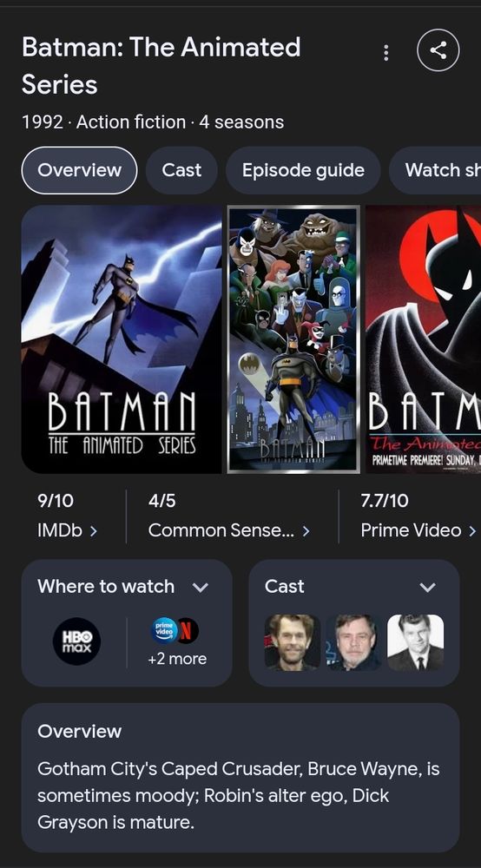
Task: Tap the arrow beside Prime Video rating
Action: (x=471, y=531)
